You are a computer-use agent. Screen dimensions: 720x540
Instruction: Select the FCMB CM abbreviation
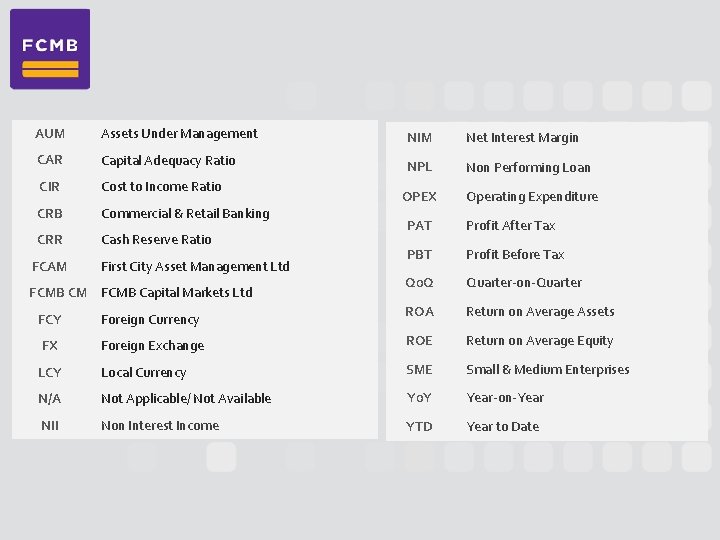pos(58,293)
